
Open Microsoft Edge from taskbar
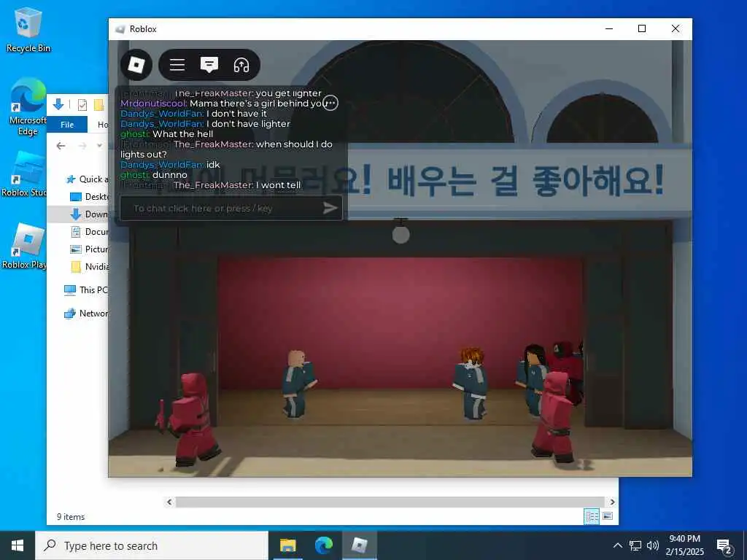pyautogui.click(x=323, y=545)
